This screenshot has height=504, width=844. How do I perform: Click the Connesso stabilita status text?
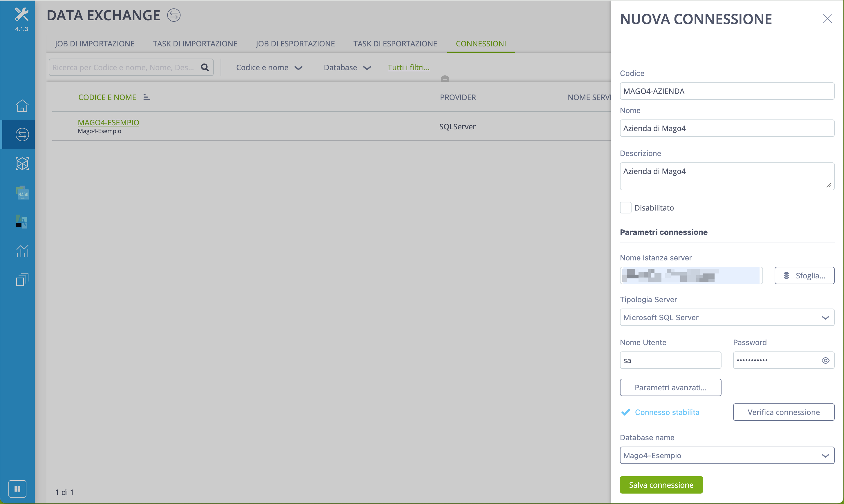(x=667, y=412)
